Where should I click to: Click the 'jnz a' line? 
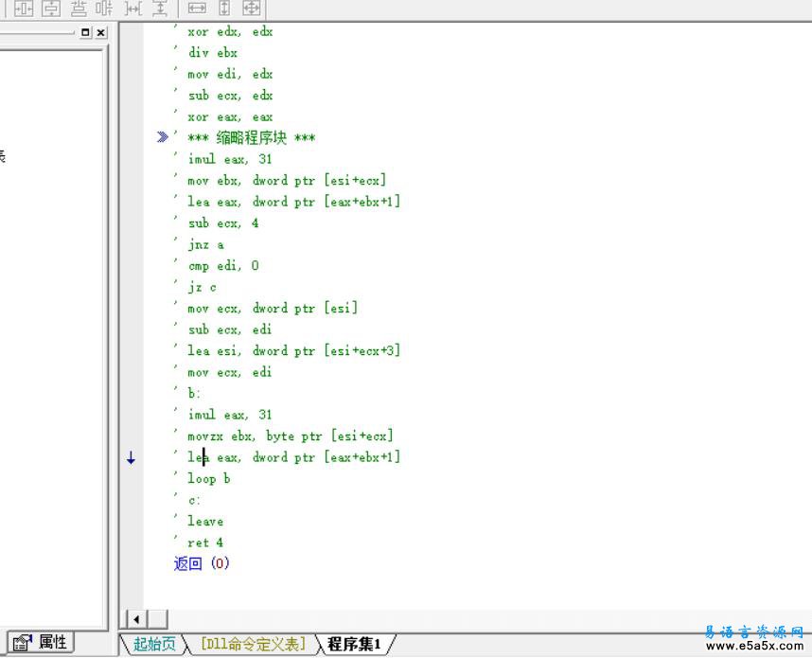click(x=205, y=244)
